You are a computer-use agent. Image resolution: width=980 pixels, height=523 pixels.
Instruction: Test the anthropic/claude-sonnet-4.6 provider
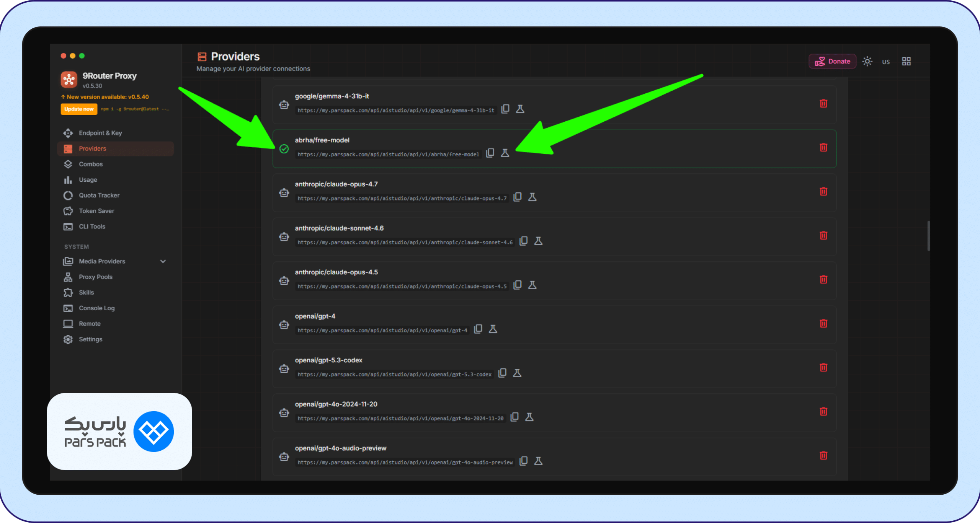click(538, 241)
